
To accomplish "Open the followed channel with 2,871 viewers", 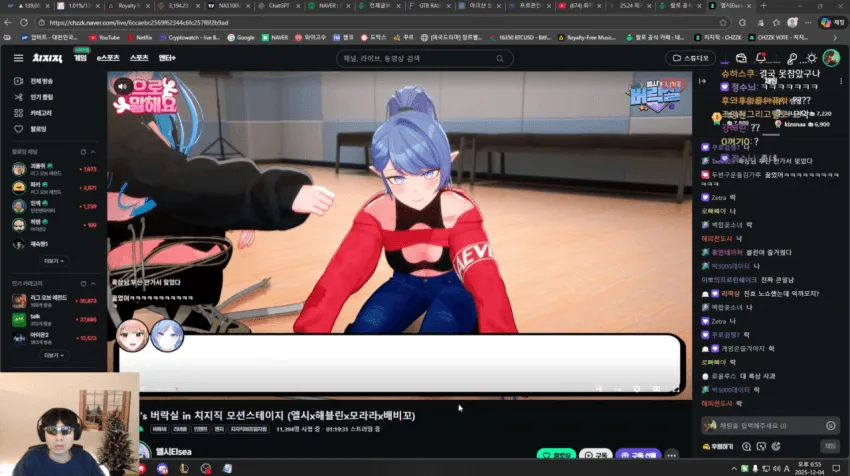I will tap(54, 188).
